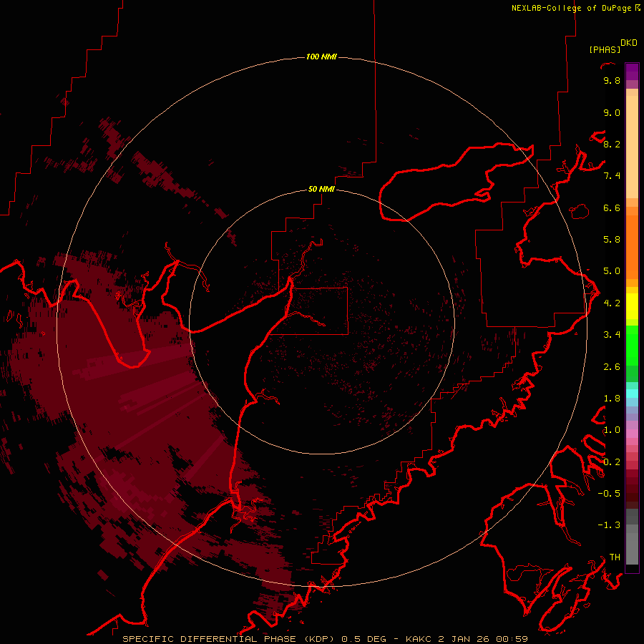Image resolution: width=644 pixels, height=644 pixels.
Task: Click the gray band at scale bottom
Action: pos(632,537)
